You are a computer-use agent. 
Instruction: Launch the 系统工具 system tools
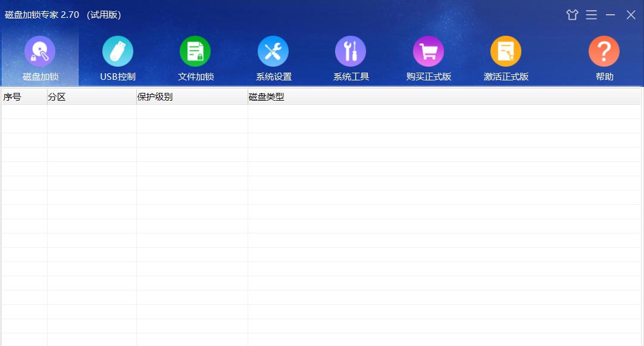pyautogui.click(x=350, y=57)
